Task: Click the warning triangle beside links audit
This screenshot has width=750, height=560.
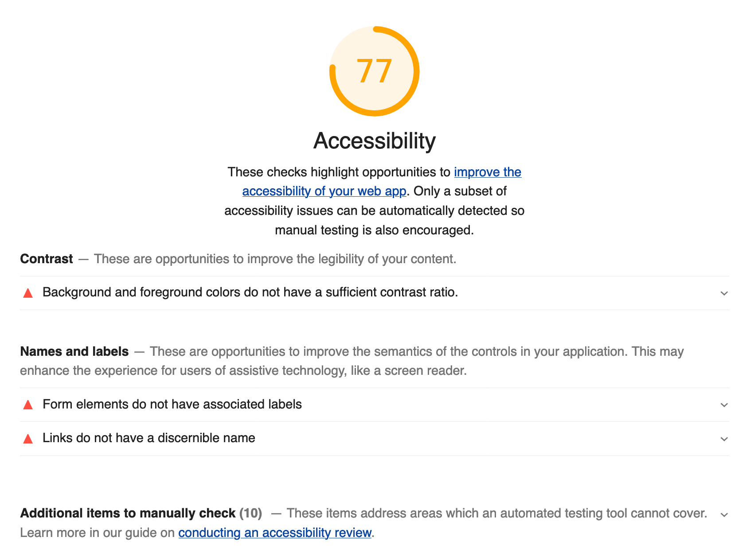Action: coord(27,438)
